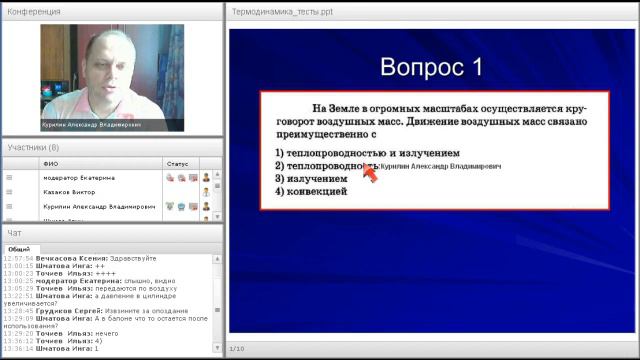Select participant Курилин Александр Владимирович in list
Screen dimensions: 640x360
(99, 207)
